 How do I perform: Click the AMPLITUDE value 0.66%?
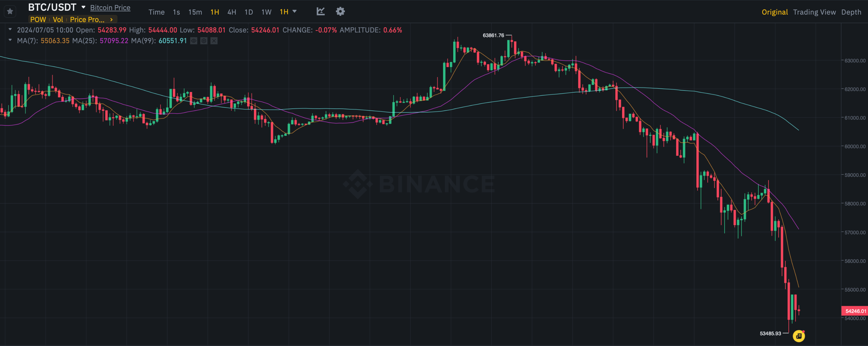(x=393, y=30)
